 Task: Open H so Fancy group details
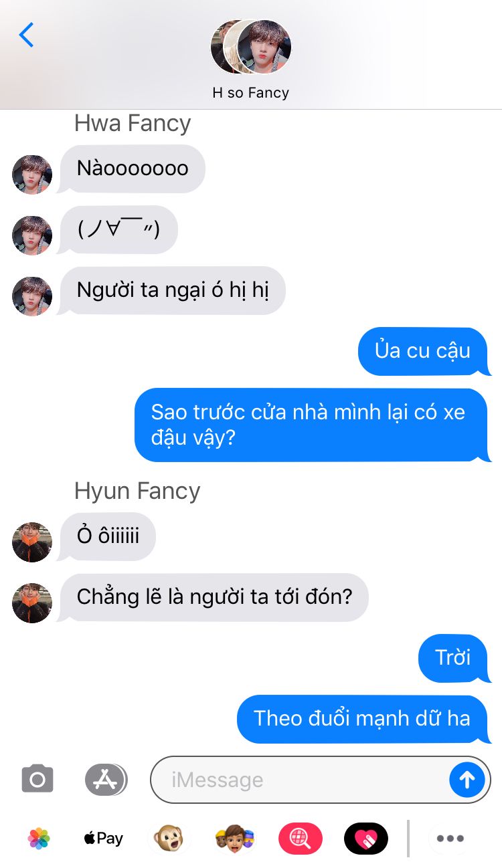click(250, 92)
